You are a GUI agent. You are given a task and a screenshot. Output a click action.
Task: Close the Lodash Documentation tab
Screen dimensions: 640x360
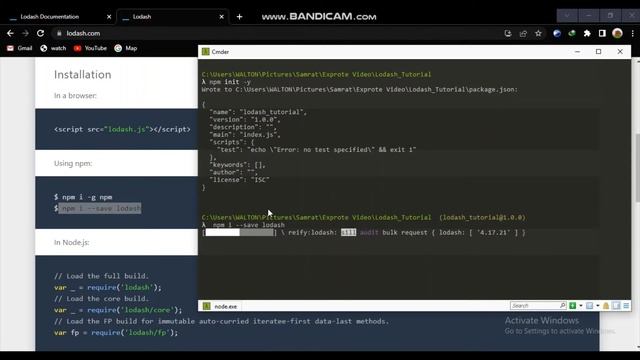coord(109,17)
